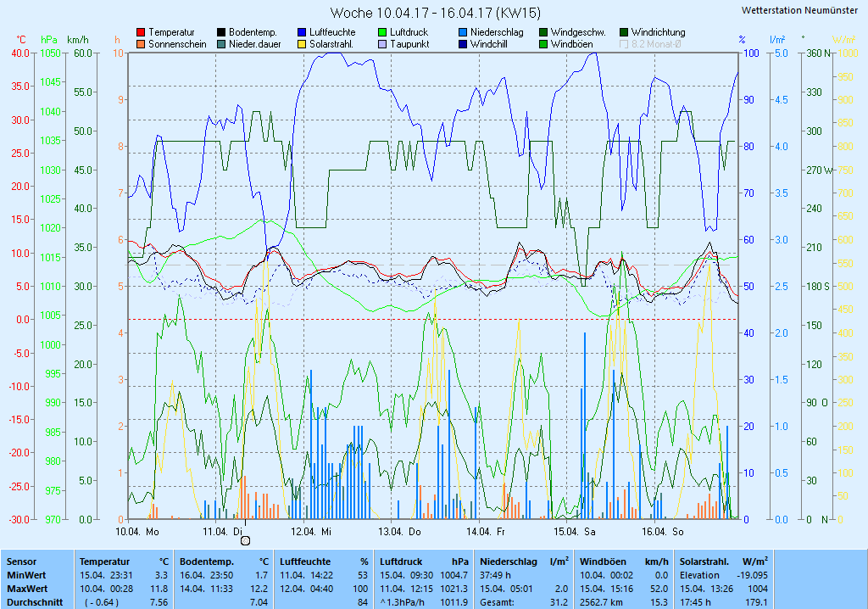Click the lavender Taupunkt legend square
Screen dimensions: 868x609
(382, 44)
